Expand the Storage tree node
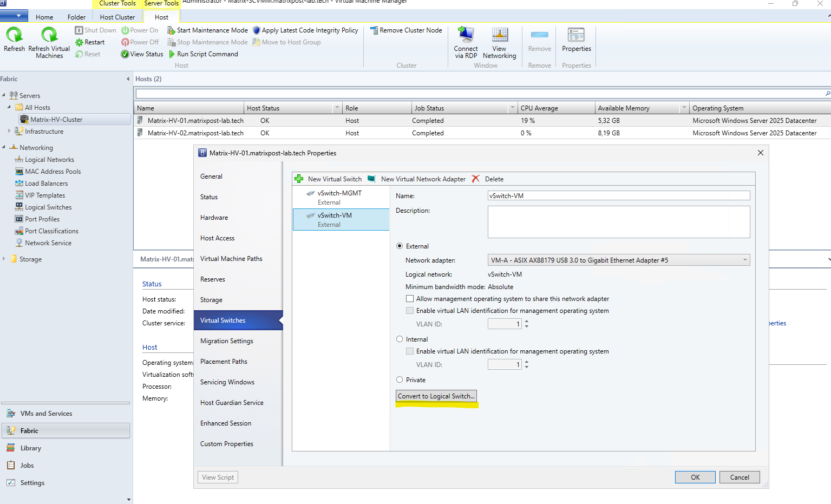Image resolution: width=831 pixels, height=504 pixels. point(4,259)
